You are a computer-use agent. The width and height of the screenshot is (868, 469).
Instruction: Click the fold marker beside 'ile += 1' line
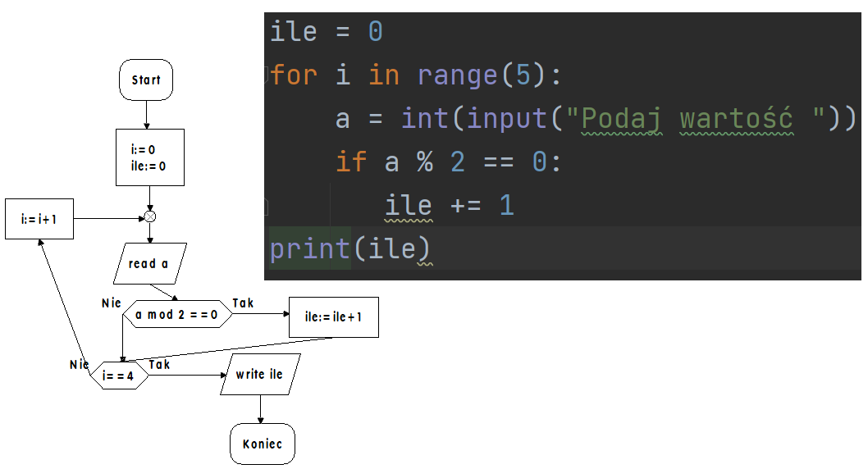point(267,205)
